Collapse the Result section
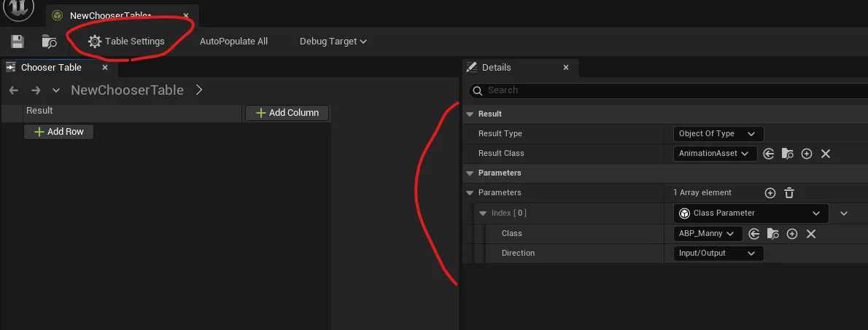This screenshot has width=868, height=330. point(470,114)
